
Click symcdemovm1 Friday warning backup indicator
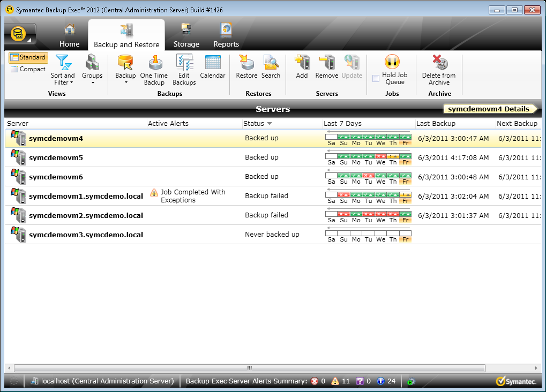point(405,194)
